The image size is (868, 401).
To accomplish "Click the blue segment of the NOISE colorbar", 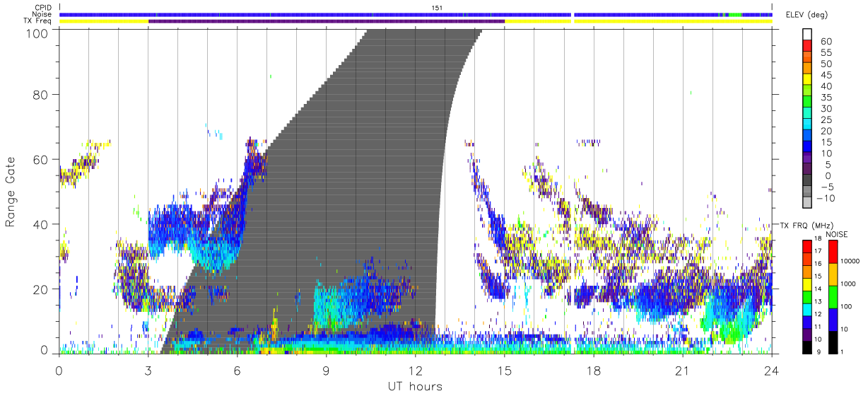I will (833, 319).
